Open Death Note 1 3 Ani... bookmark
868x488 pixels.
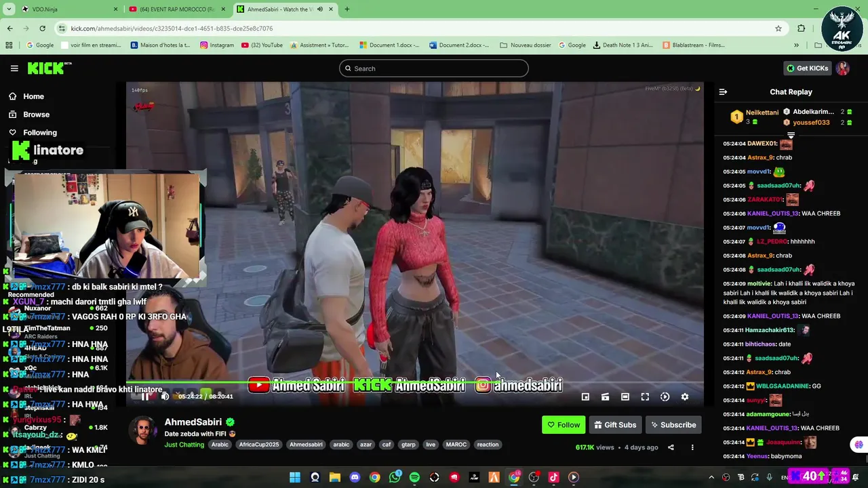pos(623,45)
